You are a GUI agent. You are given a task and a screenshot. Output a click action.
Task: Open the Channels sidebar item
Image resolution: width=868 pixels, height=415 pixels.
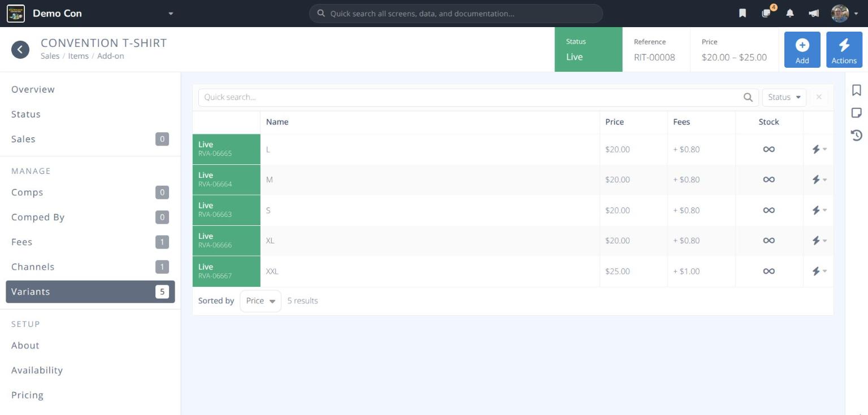90,267
